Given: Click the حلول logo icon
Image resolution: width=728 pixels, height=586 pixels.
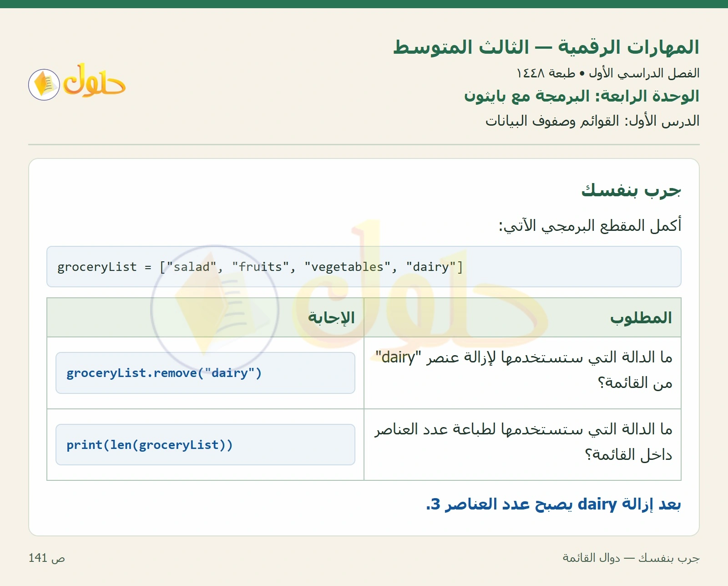Looking at the screenshot, I should pos(77,82).
